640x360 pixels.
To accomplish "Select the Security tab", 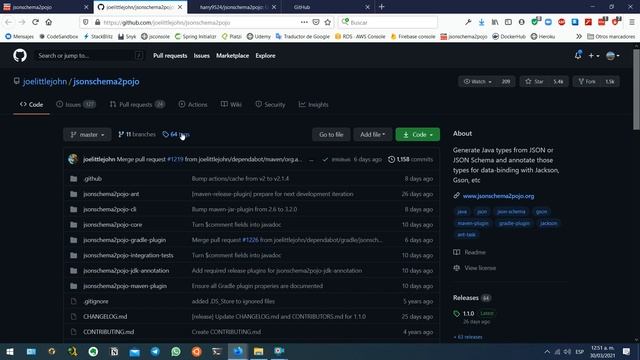I will pyautogui.click(x=270, y=104).
